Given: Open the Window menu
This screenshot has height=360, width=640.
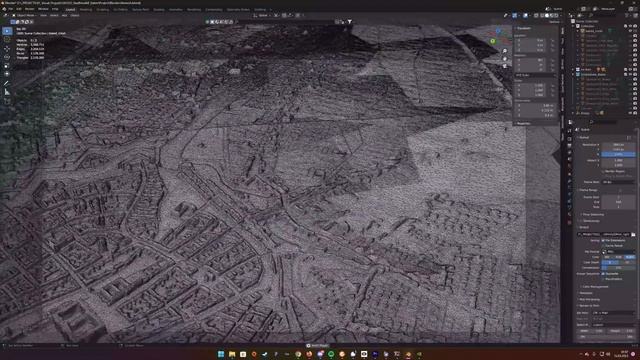Looking at the screenshot, I should click(43, 9).
